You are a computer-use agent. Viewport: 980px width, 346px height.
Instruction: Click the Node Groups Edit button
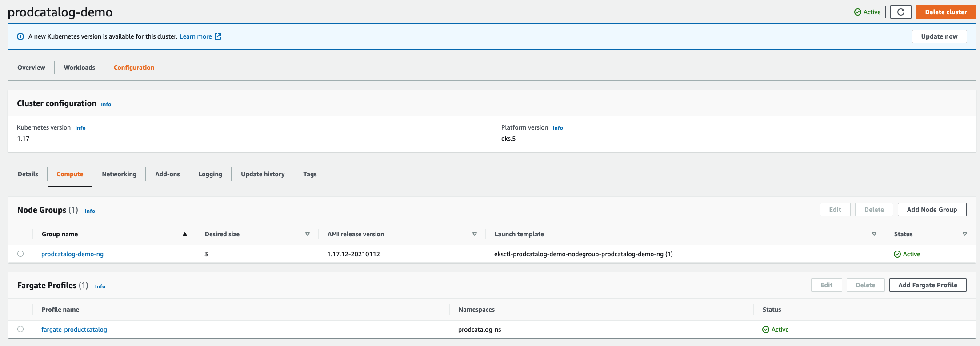pos(835,210)
